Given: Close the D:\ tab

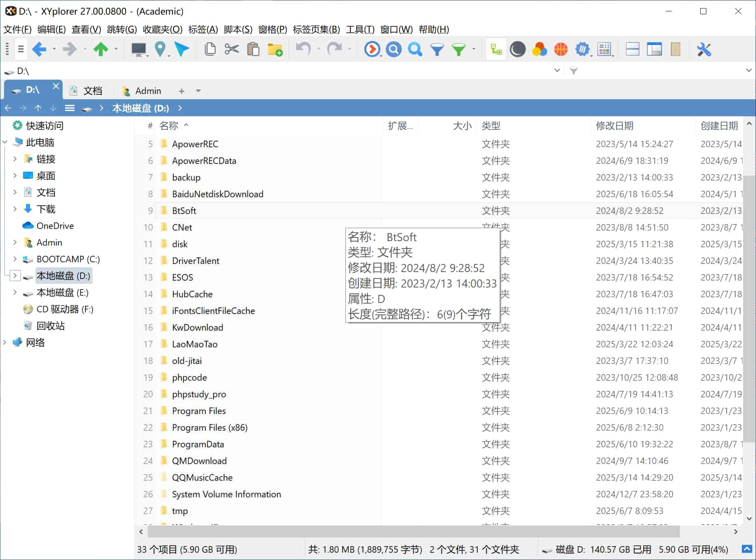Looking at the screenshot, I should point(56,86).
